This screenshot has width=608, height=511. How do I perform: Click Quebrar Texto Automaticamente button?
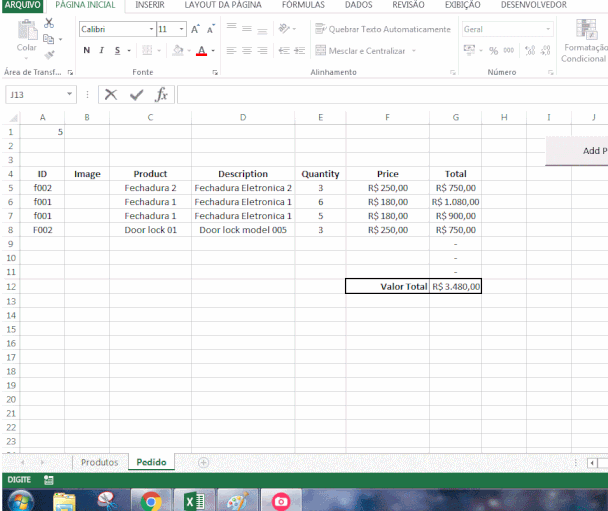[382, 29]
